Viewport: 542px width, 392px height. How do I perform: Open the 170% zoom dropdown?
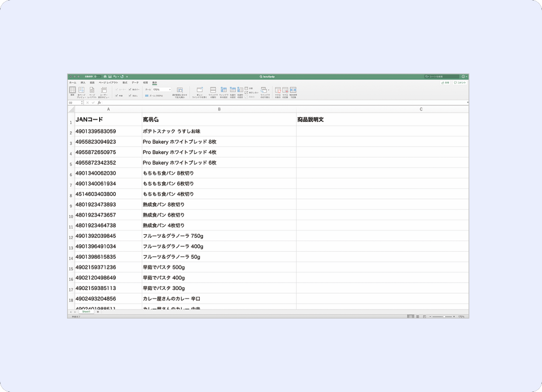(x=169, y=90)
